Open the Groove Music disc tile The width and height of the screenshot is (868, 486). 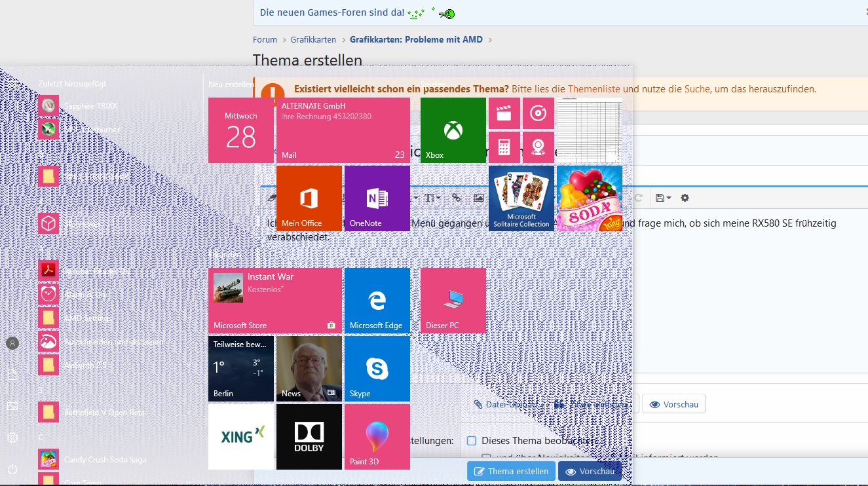(538, 113)
